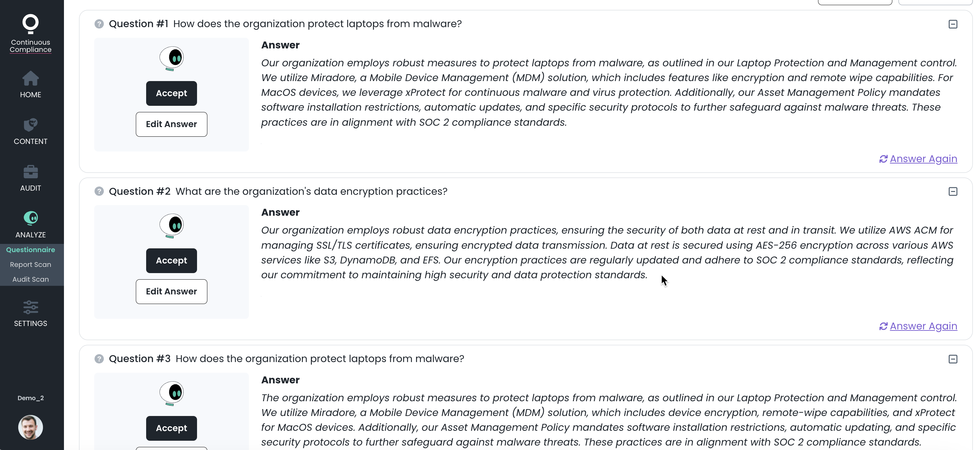Open the AUDIT briefcase icon
The height and width of the screenshot is (450, 980).
pos(31,172)
